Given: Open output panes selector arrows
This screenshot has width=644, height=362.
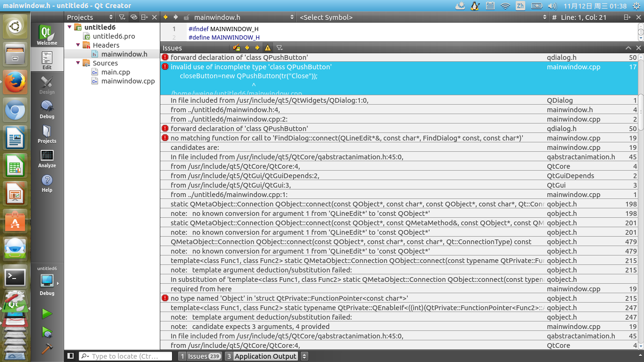Looking at the screenshot, I should 304,356.
